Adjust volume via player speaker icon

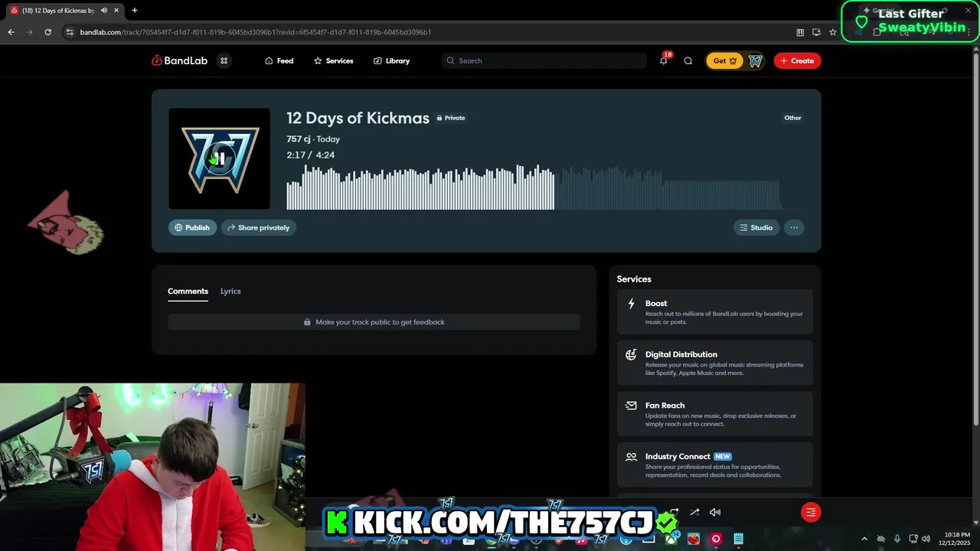(715, 512)
